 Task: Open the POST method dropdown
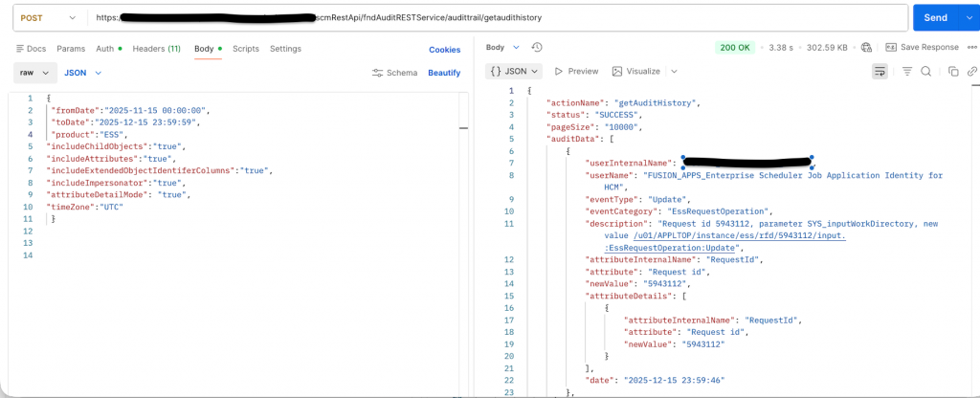[x=48, y=17]
